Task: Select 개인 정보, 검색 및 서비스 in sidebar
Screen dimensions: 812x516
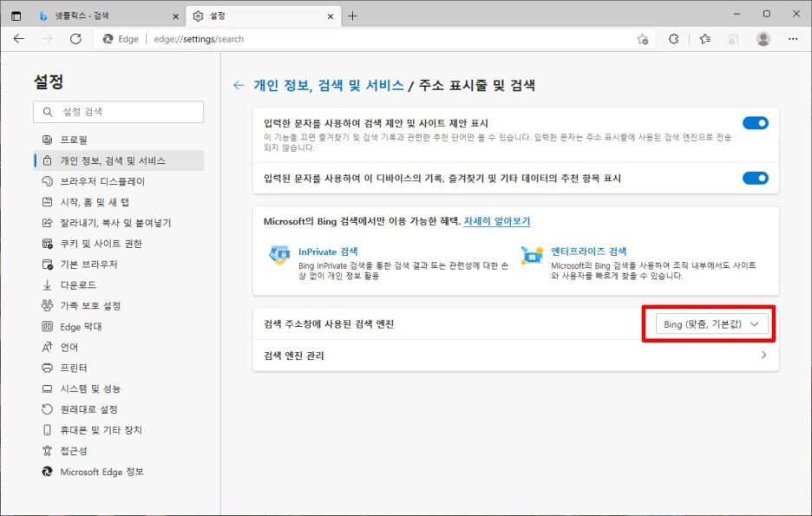Action: [x=119, y=160]
